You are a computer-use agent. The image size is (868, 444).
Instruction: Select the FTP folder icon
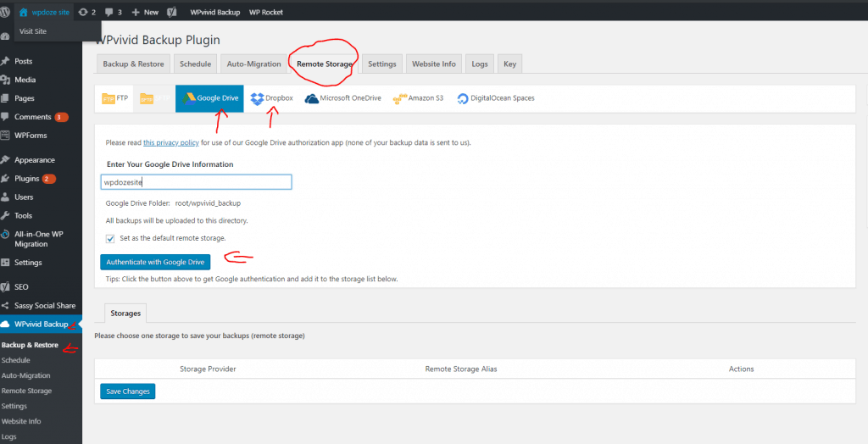coord(108,98)
